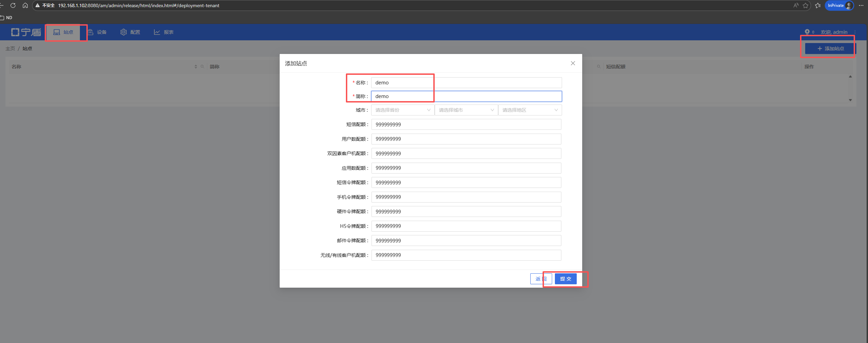Click the 返回 back button
Screen dimensions: 868x343
click(x=541, y=279)
